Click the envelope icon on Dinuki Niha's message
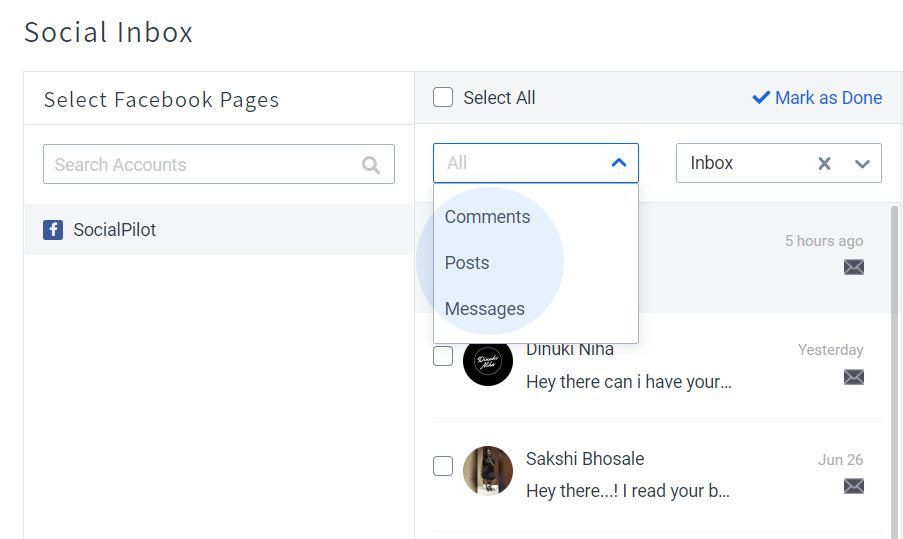Viewport: 903px width, 539px height. click(x=853, y=377)
